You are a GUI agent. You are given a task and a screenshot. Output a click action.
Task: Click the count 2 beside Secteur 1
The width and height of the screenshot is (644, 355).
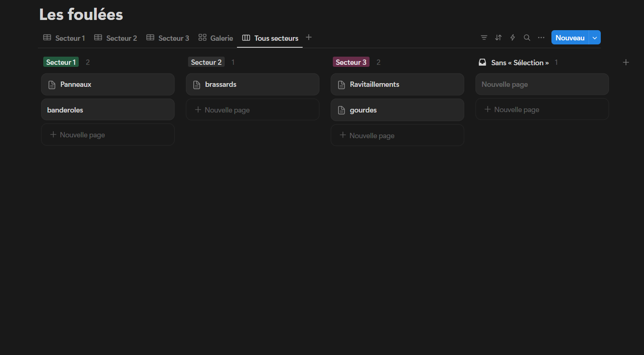tap(88, 62)
